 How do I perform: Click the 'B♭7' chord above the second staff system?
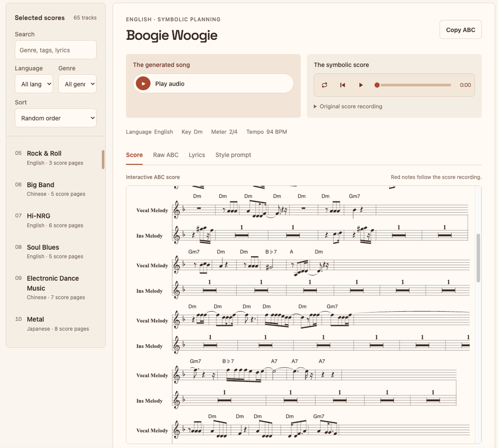[271, 252]
